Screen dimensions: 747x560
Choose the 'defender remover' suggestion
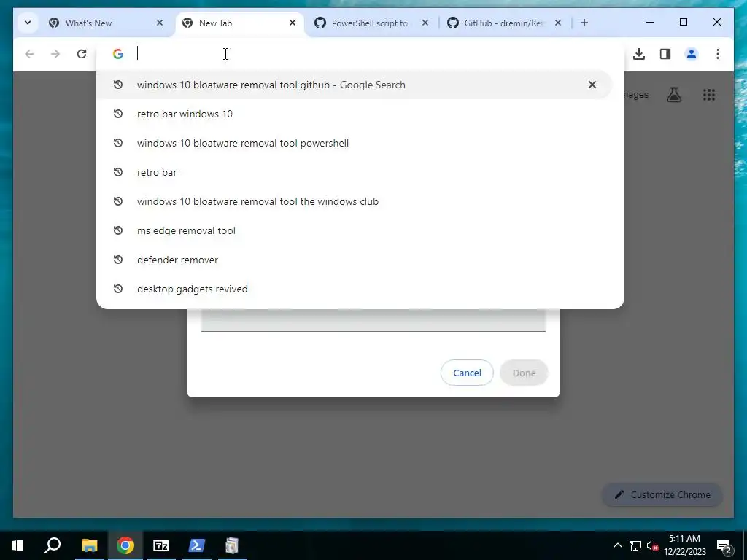point(354,260)
